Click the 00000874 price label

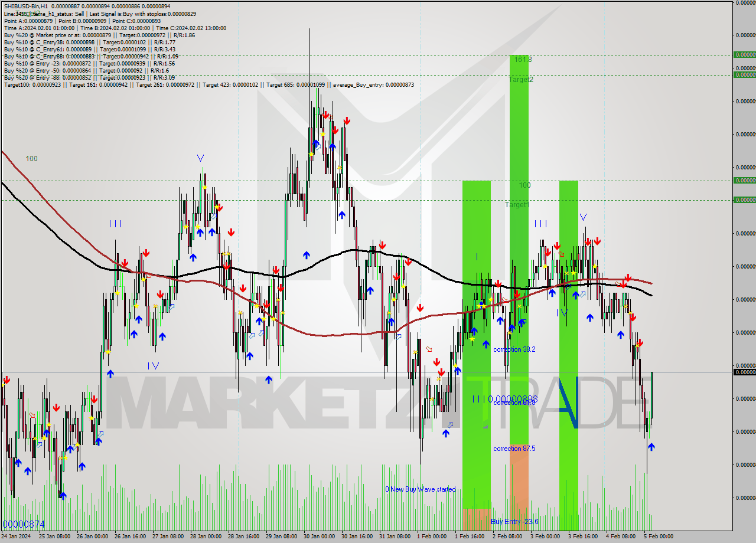[24, 524]
